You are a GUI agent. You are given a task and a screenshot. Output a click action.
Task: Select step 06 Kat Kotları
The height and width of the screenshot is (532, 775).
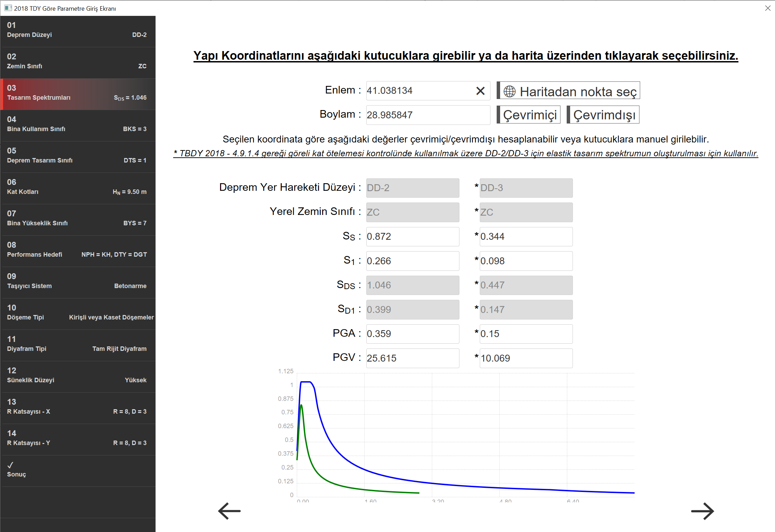click(x=78, y=188)
